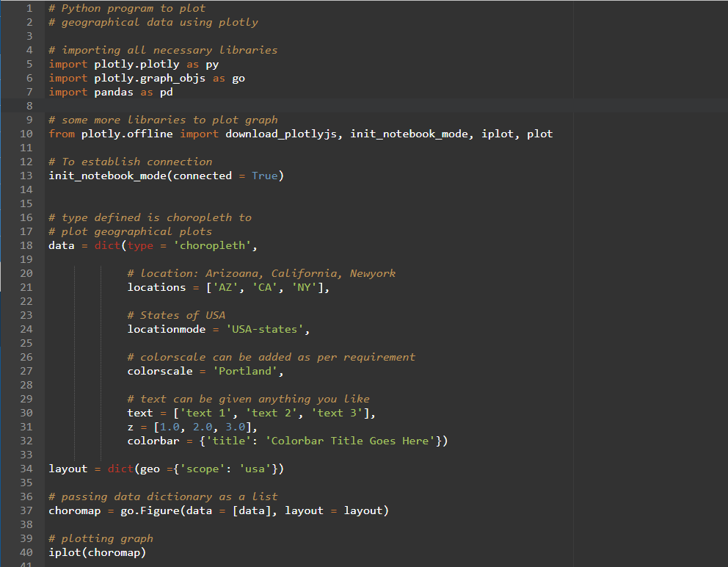The width and height of the screenshot is (728, 567).
Task: Click the string 'AZ' in locations list
Action: point(225,287)
